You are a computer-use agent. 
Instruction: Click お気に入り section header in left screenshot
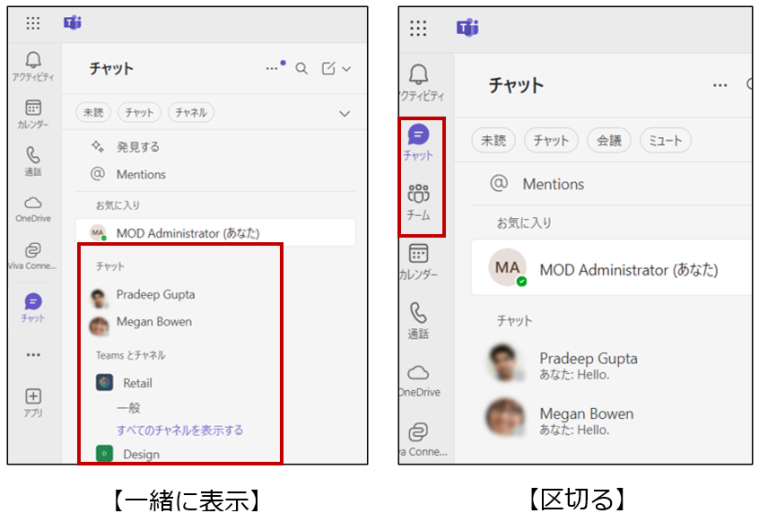point(118,205)
